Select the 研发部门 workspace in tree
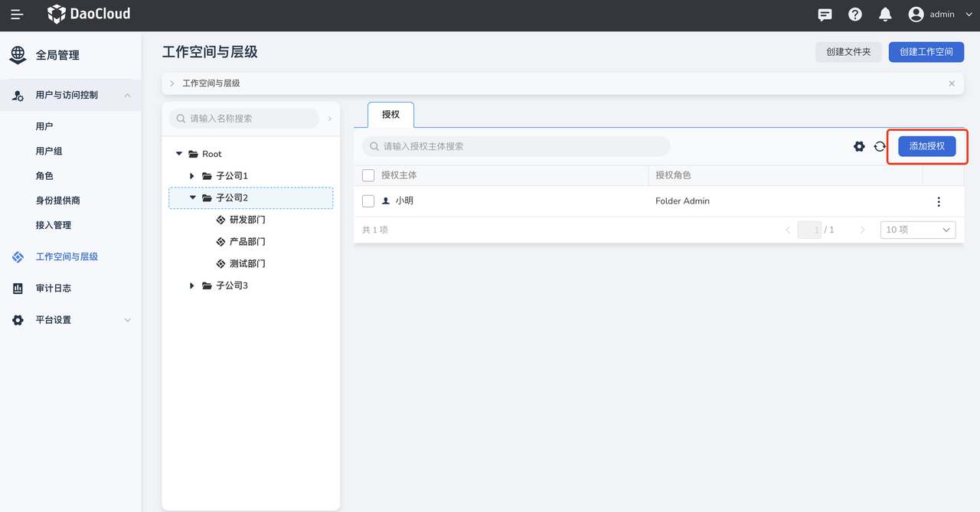Viewport: 980px width, 512px height. tap(247, 220)
